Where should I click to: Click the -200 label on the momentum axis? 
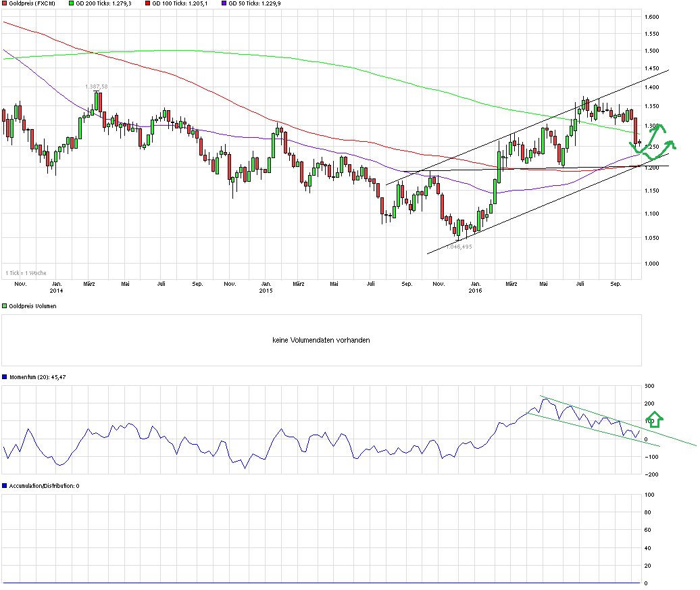pos(651,474)
